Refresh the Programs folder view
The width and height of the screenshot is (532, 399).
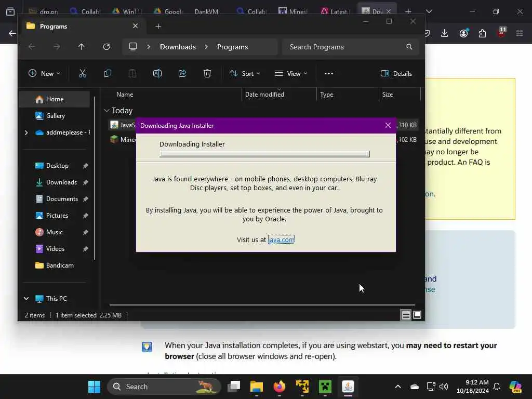106,47
